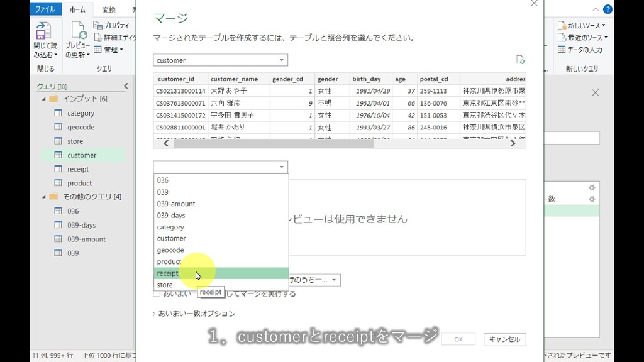Select the 039 query in the pane
The height and width of the screenshot is (362, 644).
pos(73,253)
